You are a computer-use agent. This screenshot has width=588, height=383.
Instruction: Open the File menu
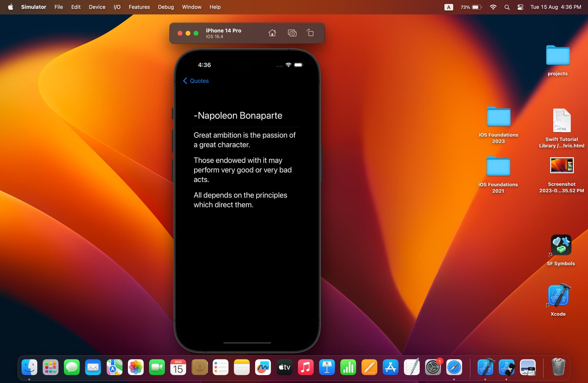click(x=58, y=7)
